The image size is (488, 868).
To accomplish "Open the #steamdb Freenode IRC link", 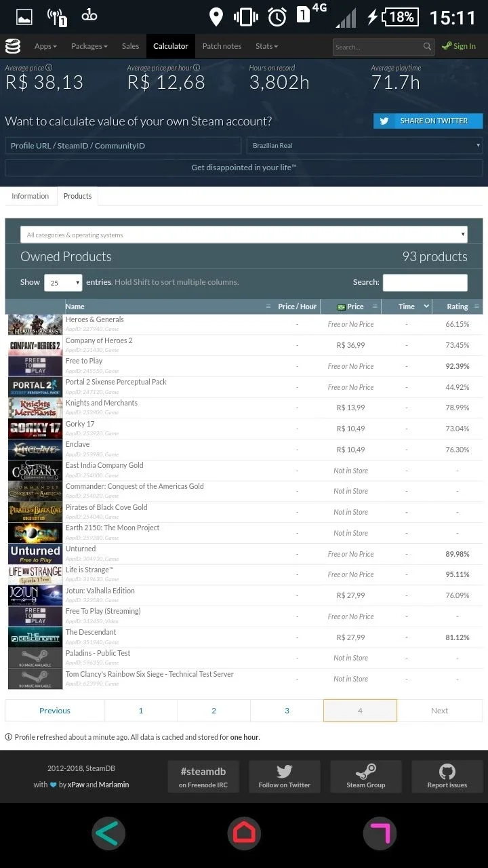I will (203, 776).
